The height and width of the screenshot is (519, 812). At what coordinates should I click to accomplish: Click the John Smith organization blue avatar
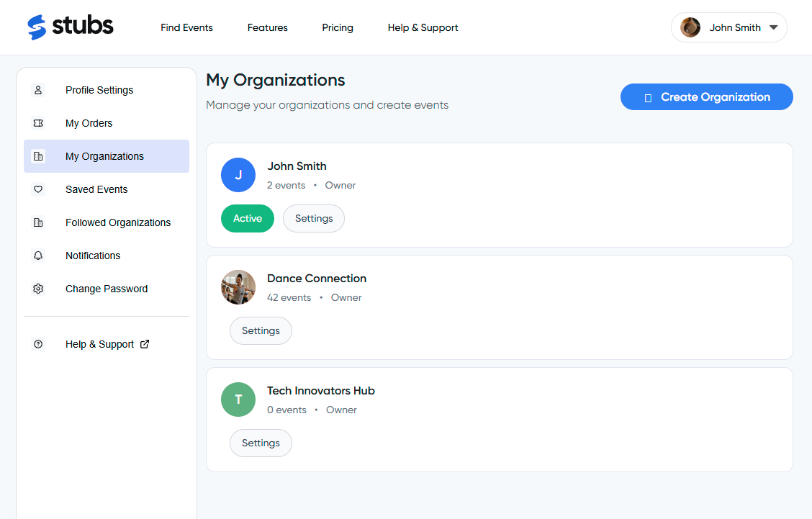(238, 175)
